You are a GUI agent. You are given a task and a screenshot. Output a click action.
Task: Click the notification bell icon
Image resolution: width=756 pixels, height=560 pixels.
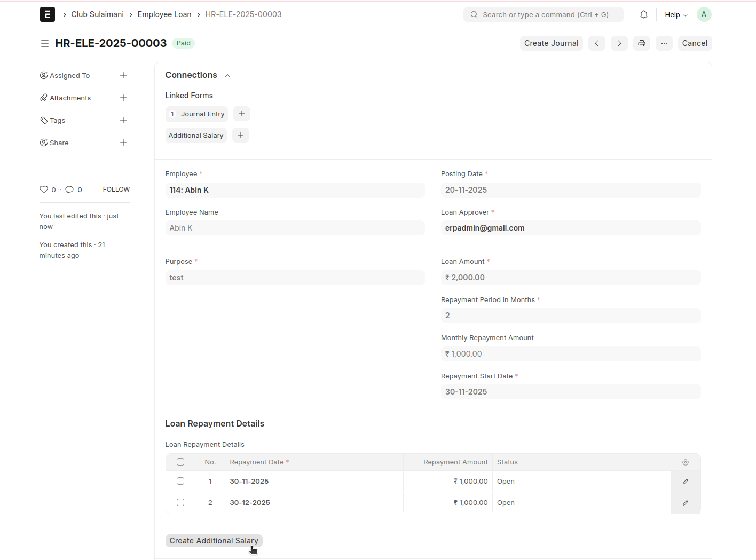(643, 14)
